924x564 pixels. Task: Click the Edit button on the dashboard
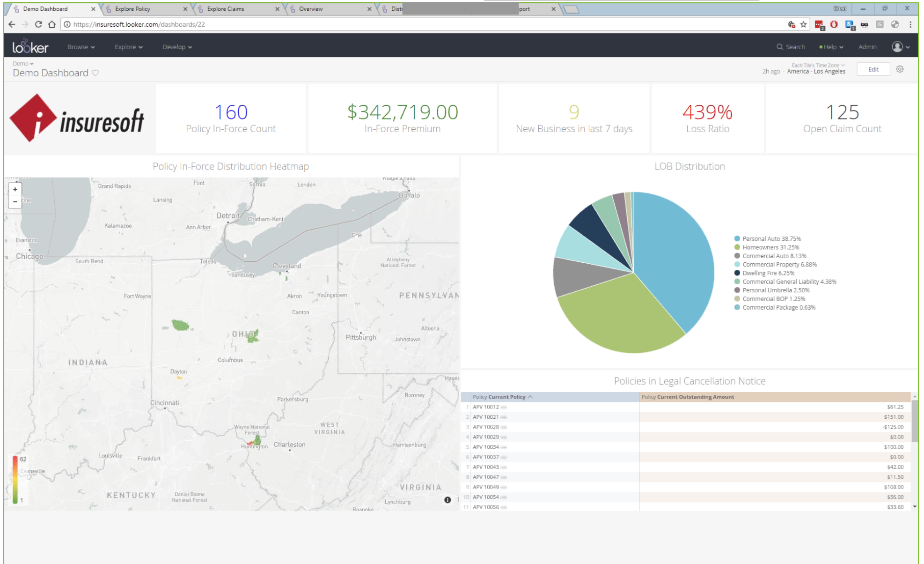coord(873,69)
